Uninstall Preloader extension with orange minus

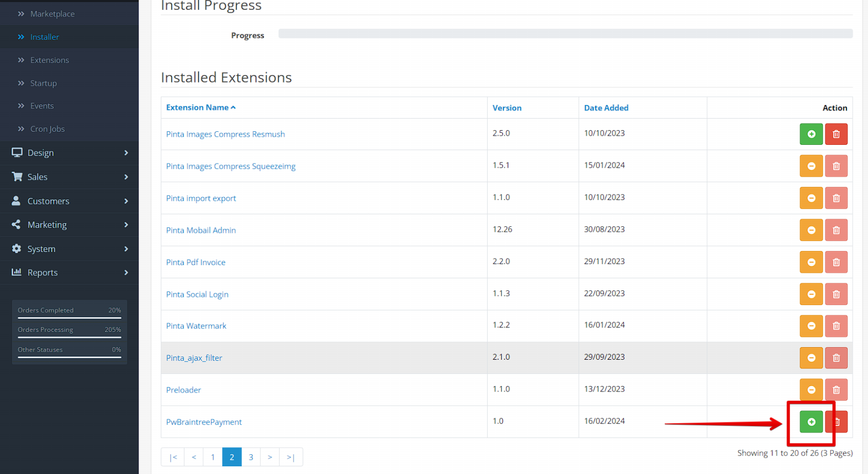click(x=811, y=390)
